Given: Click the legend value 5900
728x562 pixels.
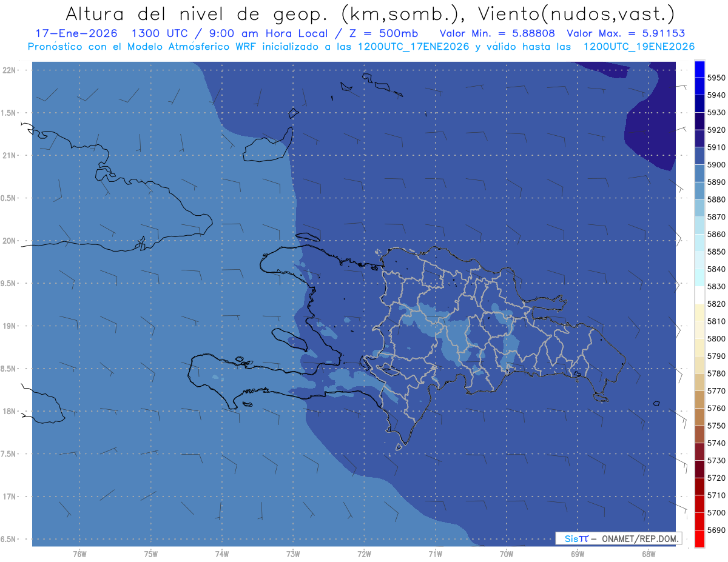Looking at the screenshot, I should click(716, 165).
